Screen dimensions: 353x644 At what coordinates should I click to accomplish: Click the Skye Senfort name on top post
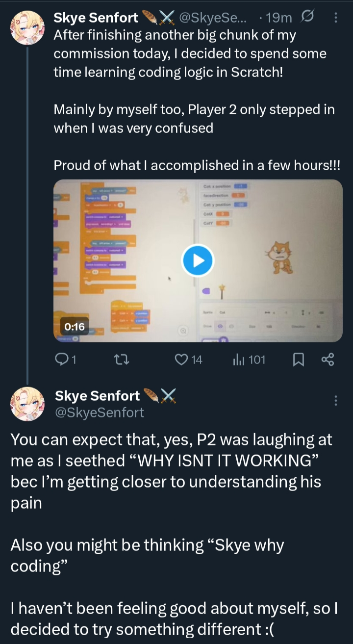96,18
